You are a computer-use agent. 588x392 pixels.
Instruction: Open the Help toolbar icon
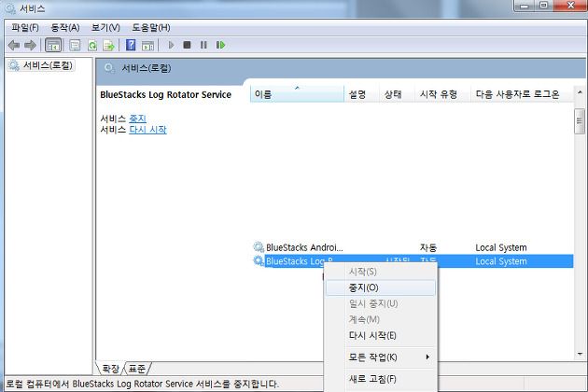[131, 45]
